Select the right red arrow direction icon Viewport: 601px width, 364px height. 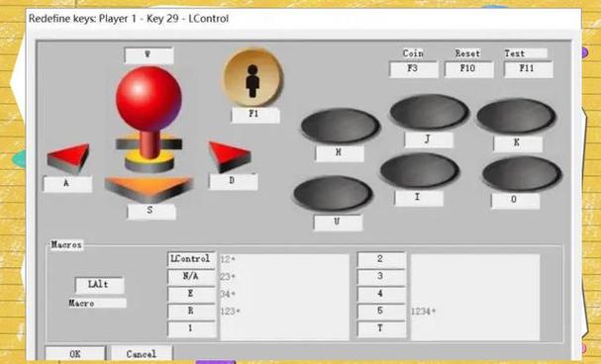229,156
